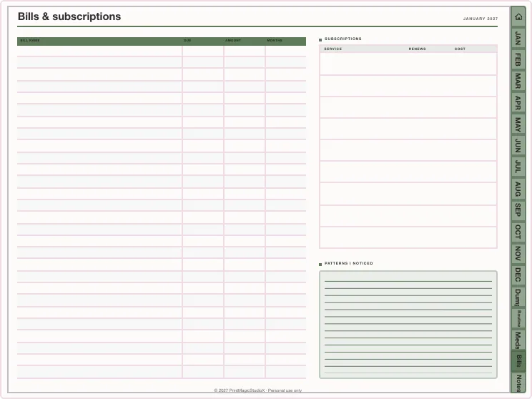Click the MONTHS column header

[x=275, y=40]
